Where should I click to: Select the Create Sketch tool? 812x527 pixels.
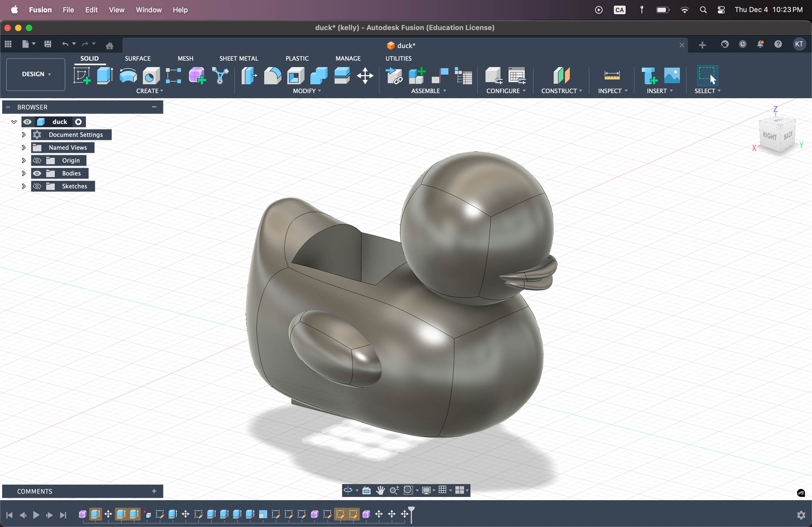[x=82, y=75]
